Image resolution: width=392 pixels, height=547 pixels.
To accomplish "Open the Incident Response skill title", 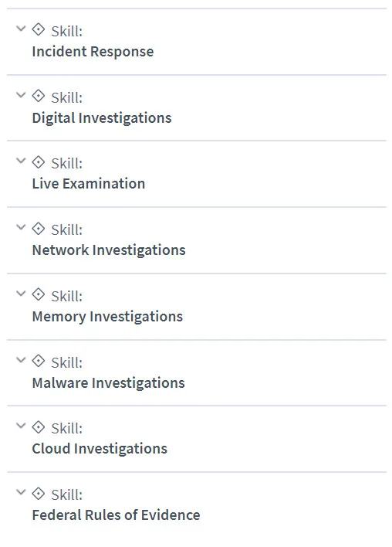I will [93, 52].
